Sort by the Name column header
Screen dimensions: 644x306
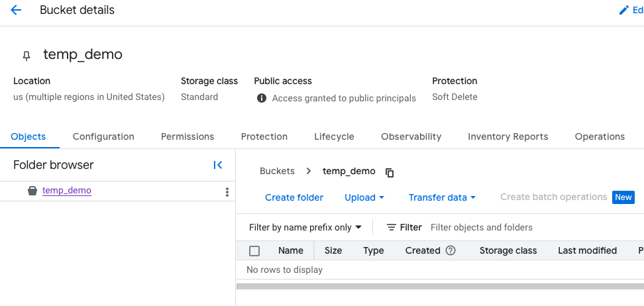pyautogui.click(x=291, y=250)
